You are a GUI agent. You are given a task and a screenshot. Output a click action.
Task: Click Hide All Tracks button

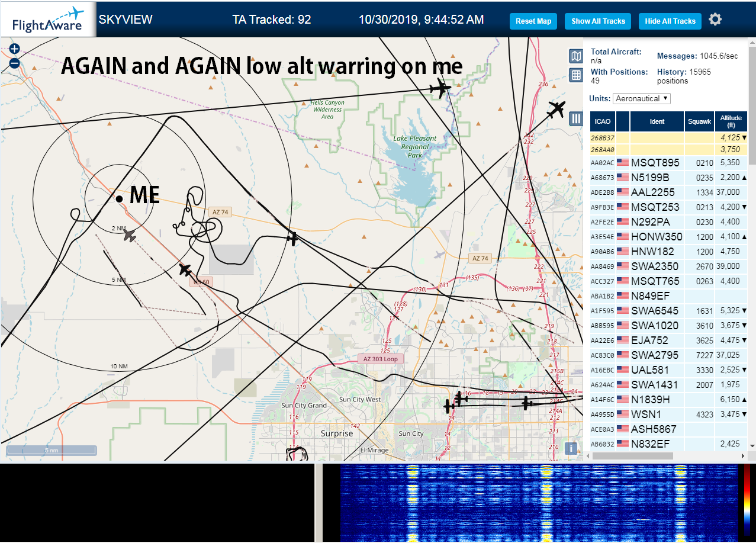(670, 21)
